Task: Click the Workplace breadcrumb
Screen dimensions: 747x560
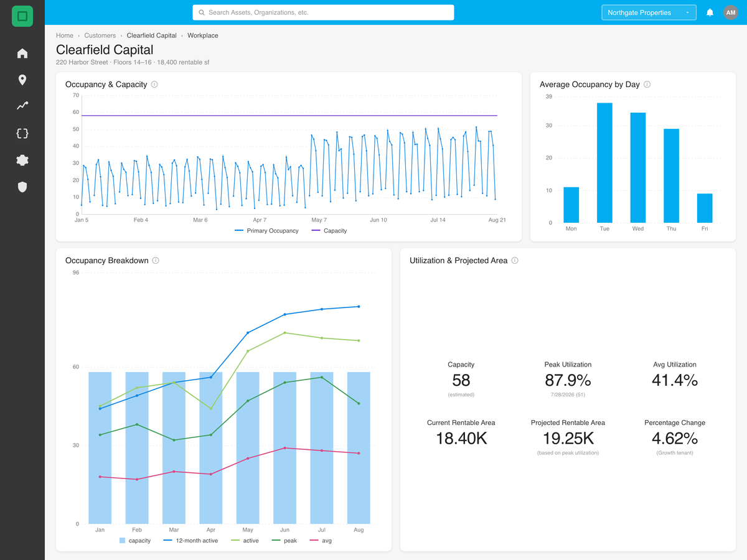Action: 203,35
